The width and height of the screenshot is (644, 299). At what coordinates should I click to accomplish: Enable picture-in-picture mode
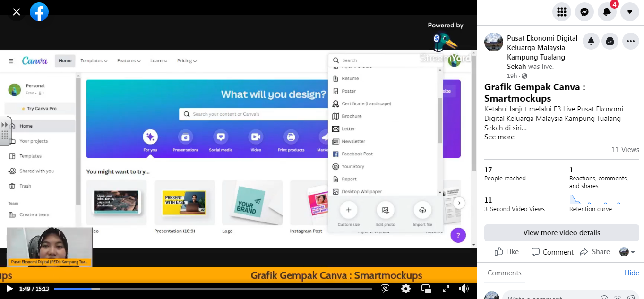point(426,289)
